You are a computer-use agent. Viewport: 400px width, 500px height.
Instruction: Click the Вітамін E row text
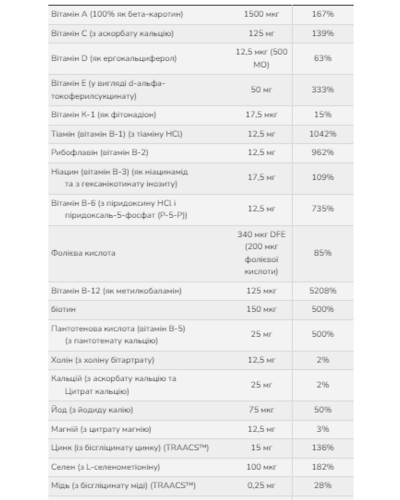point(108,90)
